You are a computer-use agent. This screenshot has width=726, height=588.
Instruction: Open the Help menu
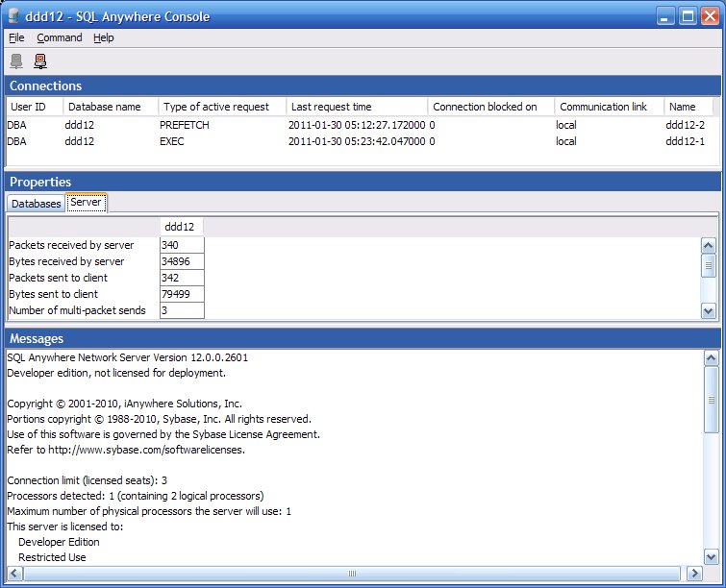click(x=103, y=37)
